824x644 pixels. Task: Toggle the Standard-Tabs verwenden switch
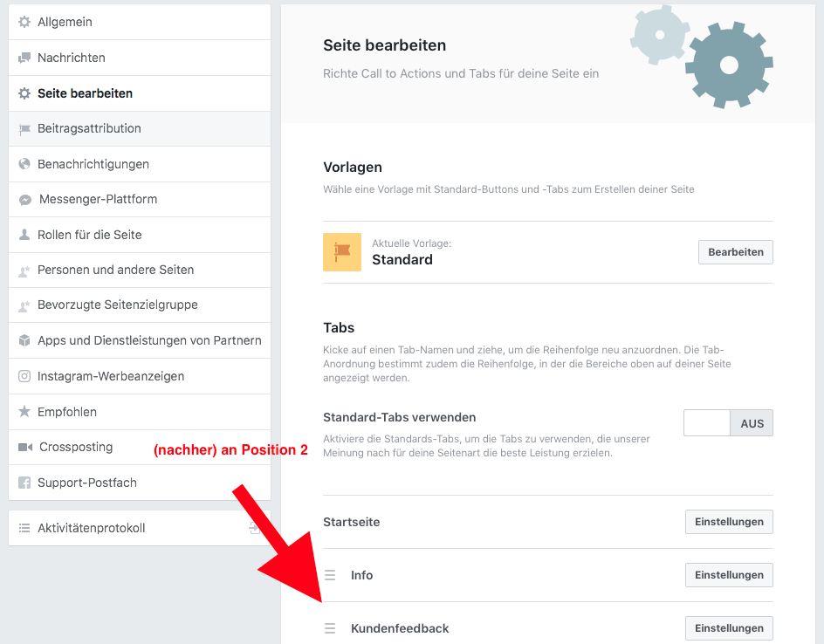pyautogui.click(x=728, y=423)
